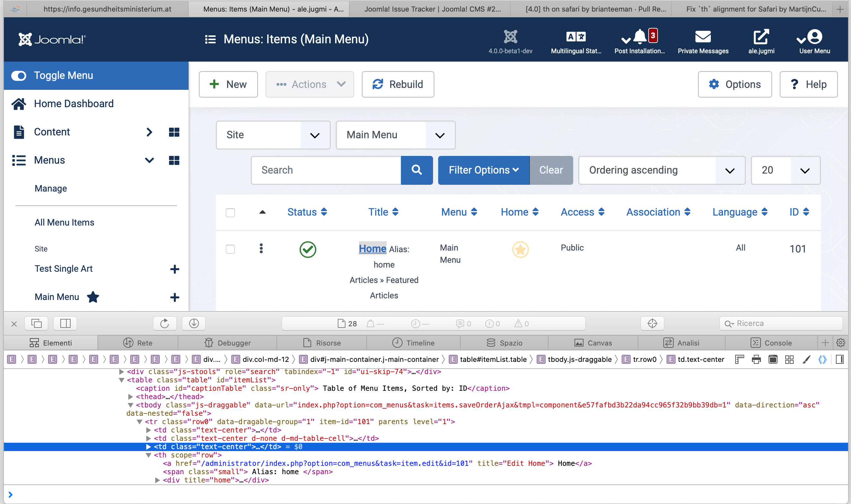
Task: Check the select-all checkbox in table header
Action: 230,213
